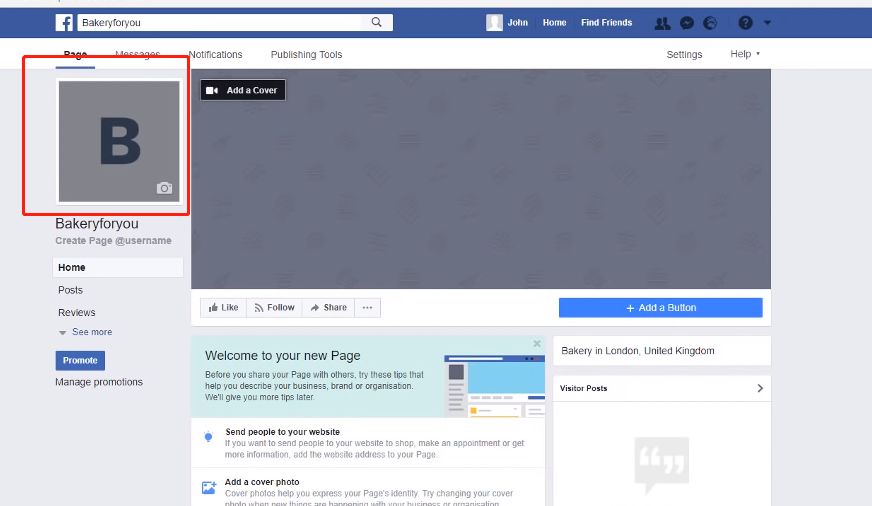
Task: Open notifications globe icon
Action: pos(711,23)
